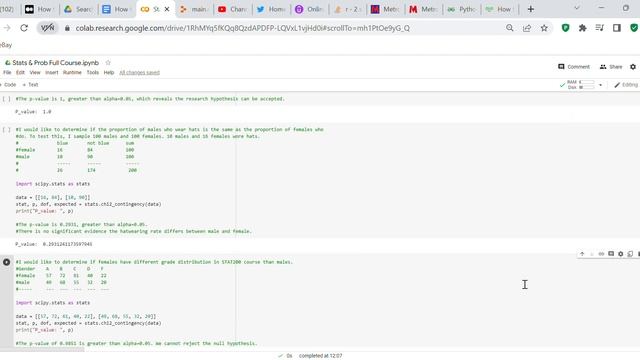
Task: Click the completed at 12:07 status text
Action: click(320, 356)
